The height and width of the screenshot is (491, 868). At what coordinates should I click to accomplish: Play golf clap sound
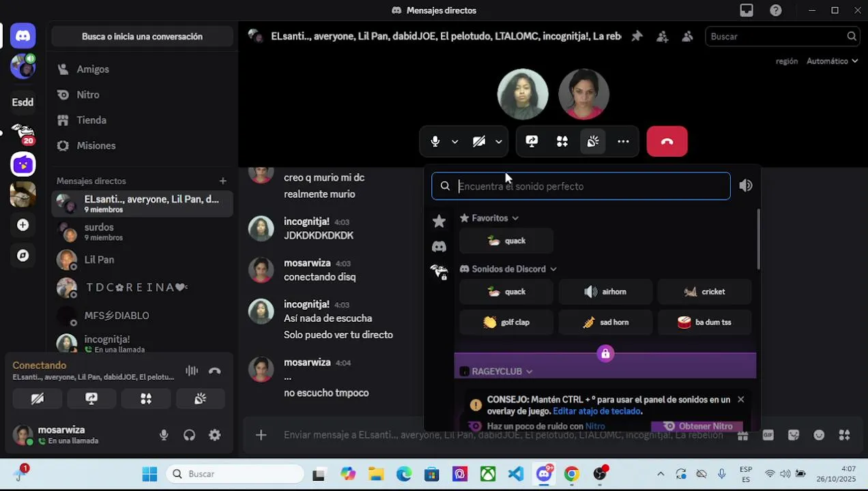506,323
